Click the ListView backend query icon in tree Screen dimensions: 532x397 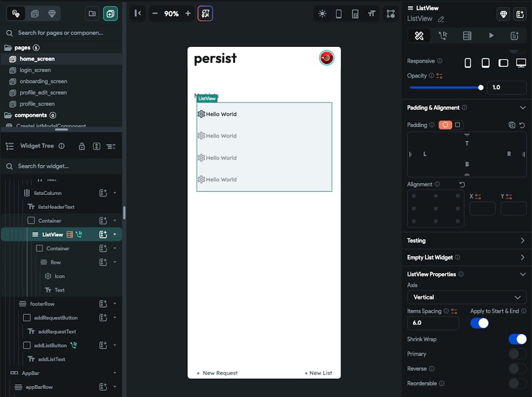(x=70, y=234)
